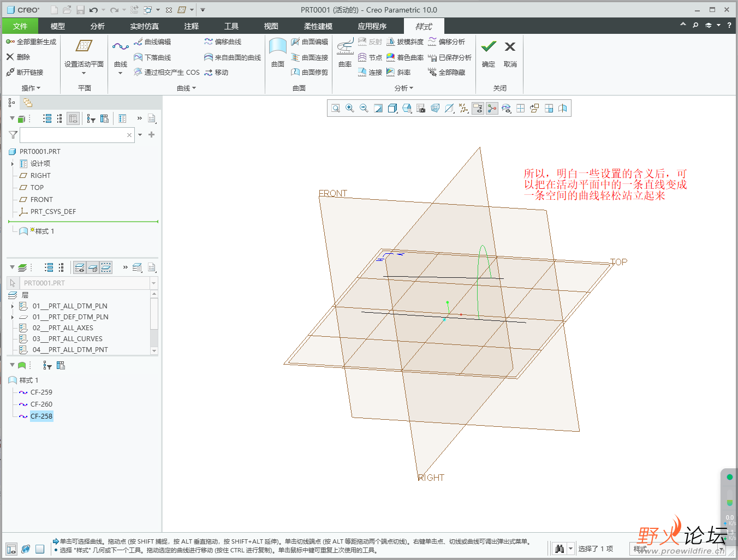This screenshot has width=738, height=560.
Task: Click the zoom in magnifier icon
Action: (x=350, y=108)
